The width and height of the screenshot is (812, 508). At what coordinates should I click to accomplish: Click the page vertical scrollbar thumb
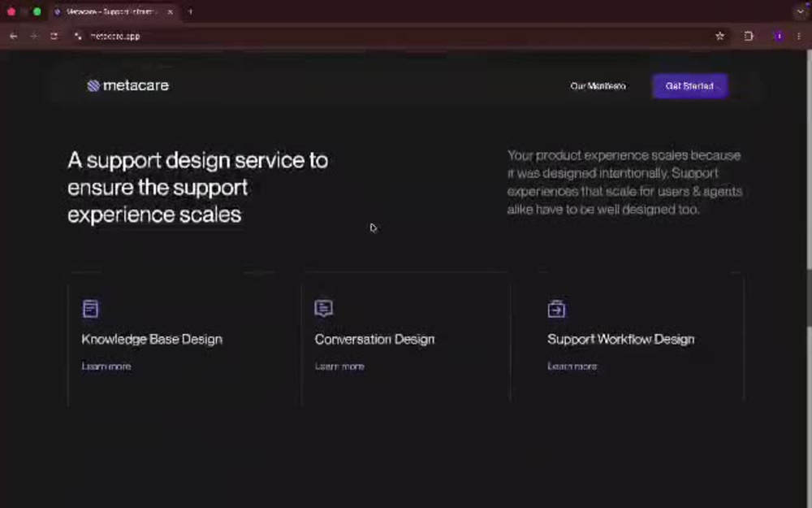point(809,298)
